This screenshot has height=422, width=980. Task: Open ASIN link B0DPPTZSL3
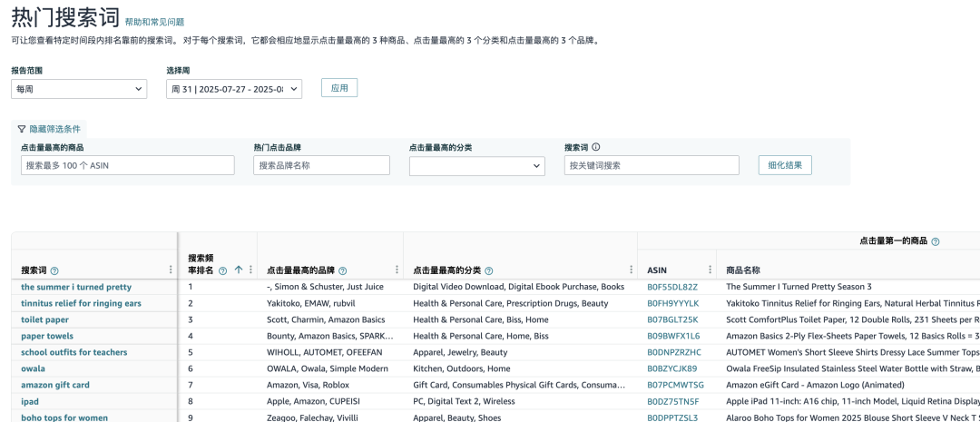pyautogui.click(x=672, y=417)
